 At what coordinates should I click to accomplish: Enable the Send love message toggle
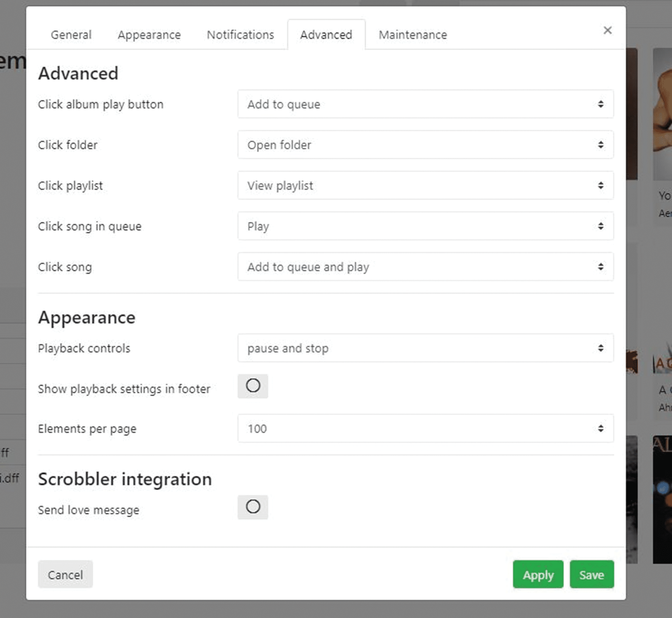click(x=253, y=507)
